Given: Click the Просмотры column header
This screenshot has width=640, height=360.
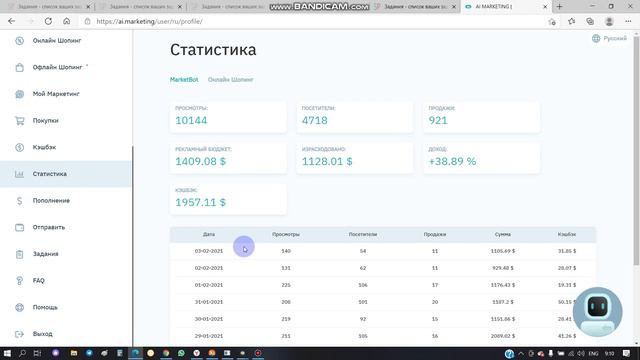Looking at the screenshot, I should coord(286,234).
